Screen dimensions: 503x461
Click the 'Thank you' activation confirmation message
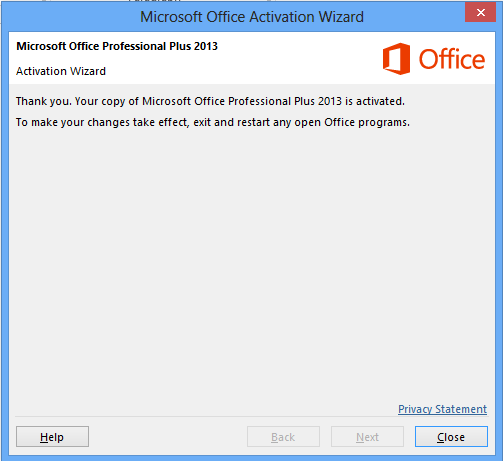[210, 101]
